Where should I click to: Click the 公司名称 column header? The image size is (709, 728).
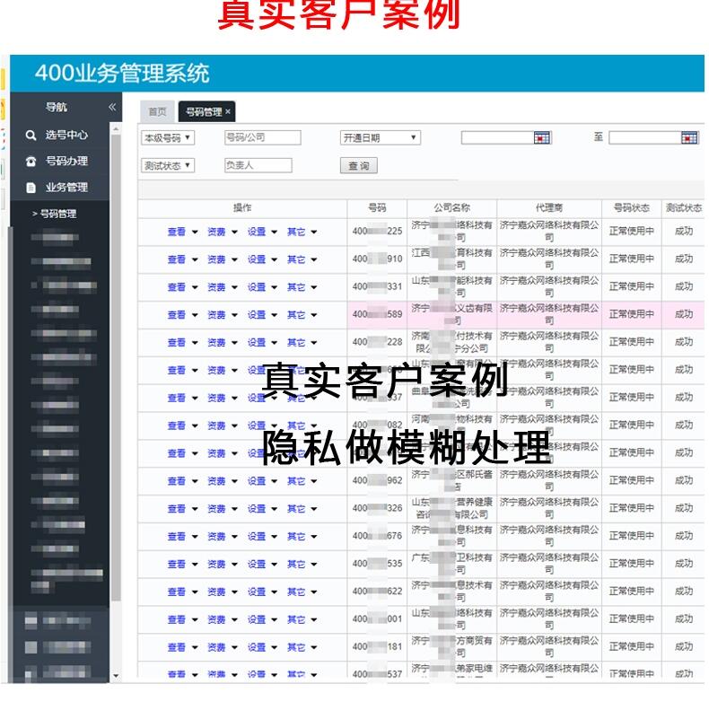[451, 208]
